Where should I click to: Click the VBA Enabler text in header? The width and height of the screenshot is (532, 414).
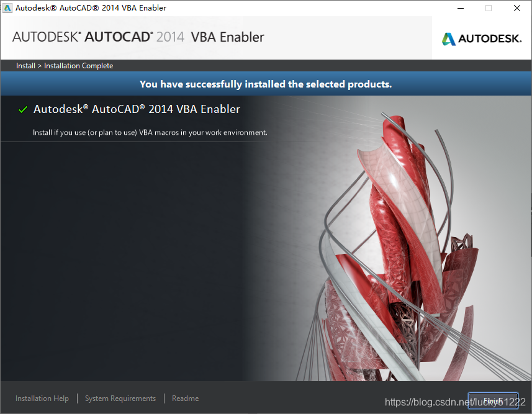[x=227, y=37]
